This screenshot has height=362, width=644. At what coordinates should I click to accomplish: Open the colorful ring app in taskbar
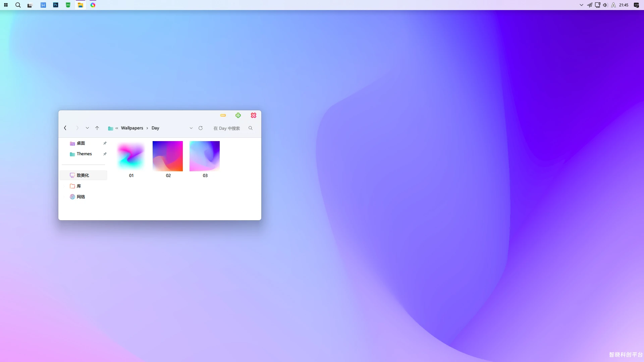(x=93, y=5)
